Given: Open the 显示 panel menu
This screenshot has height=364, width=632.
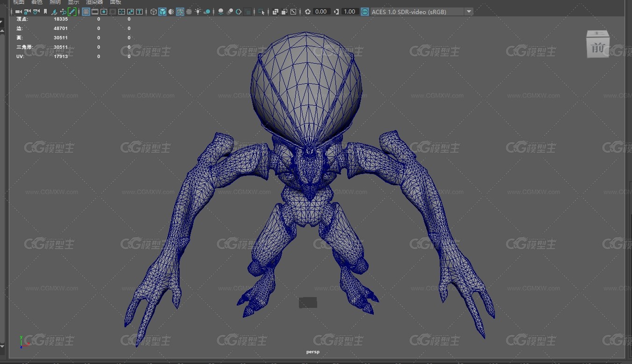Looking at the screenshot, I should 73,2.
